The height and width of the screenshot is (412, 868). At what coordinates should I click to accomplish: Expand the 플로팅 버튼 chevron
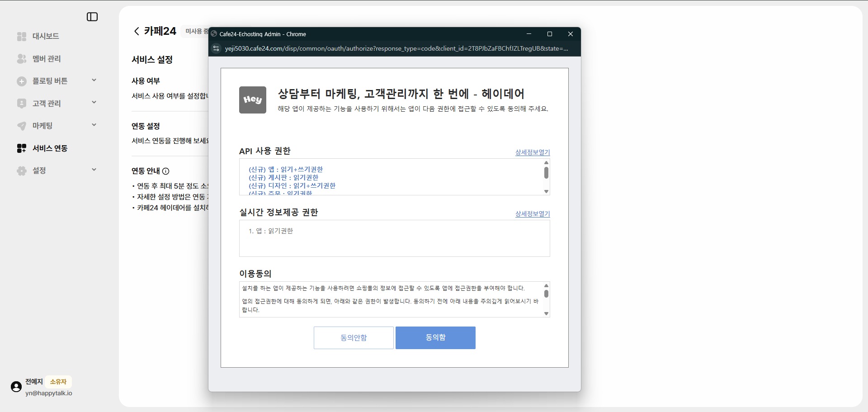[x=94, y=80]
